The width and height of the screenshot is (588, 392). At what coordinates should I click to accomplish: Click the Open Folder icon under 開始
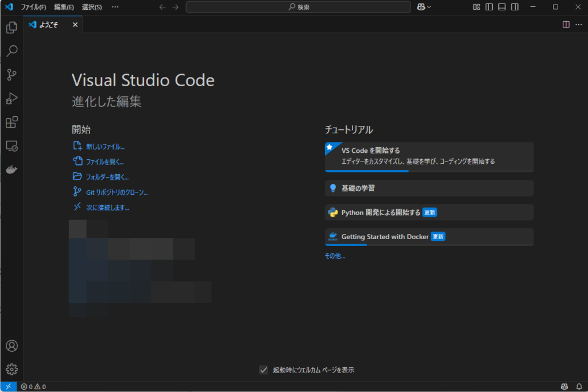78,176
